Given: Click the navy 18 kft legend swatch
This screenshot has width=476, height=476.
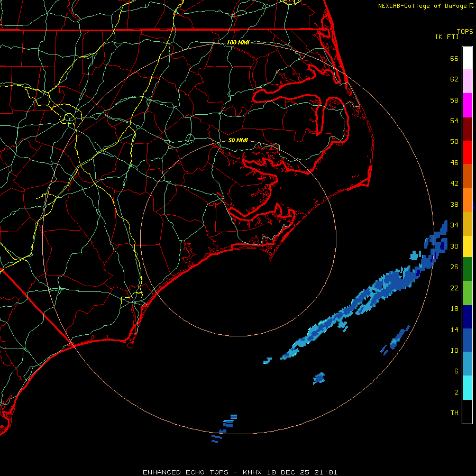Looking at the screenshot, I should [x=467, y=317].
